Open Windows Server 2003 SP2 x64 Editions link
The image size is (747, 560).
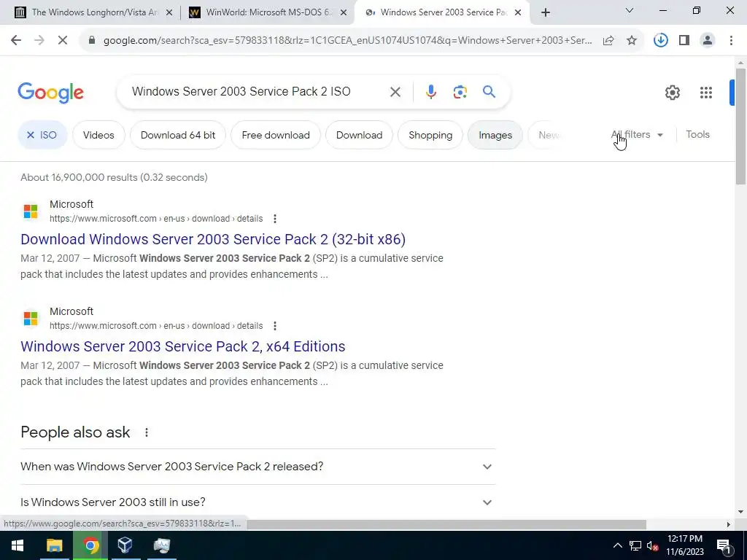click(x=183, y=346)
